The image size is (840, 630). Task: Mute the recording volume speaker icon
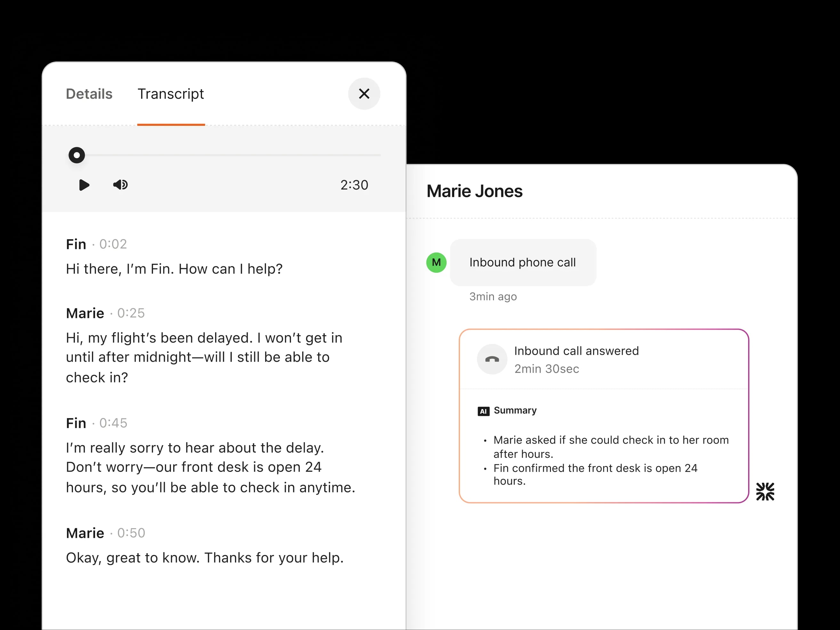pyautogui.click(x=120, y=185)
